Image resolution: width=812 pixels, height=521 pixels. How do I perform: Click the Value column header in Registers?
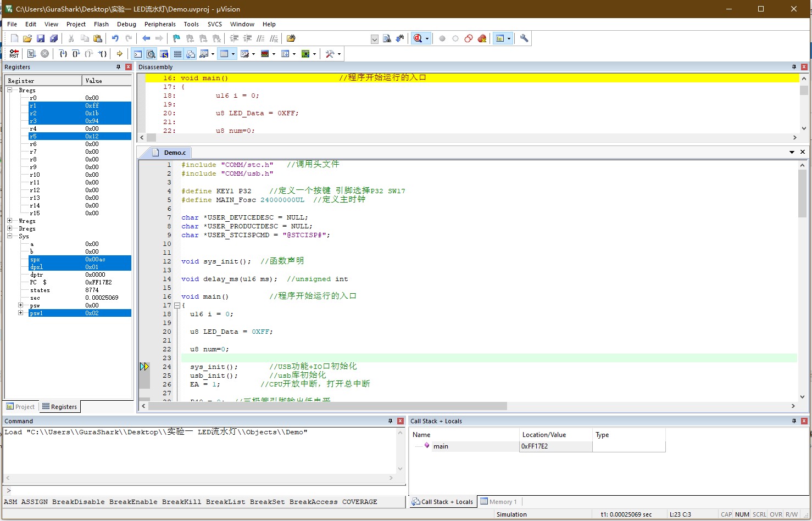pos(107,81)
